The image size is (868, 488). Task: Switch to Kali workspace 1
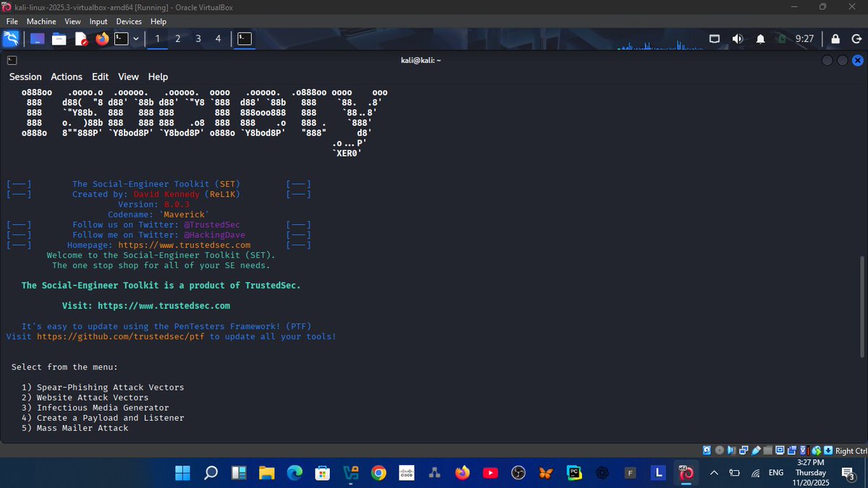(158, 39)
